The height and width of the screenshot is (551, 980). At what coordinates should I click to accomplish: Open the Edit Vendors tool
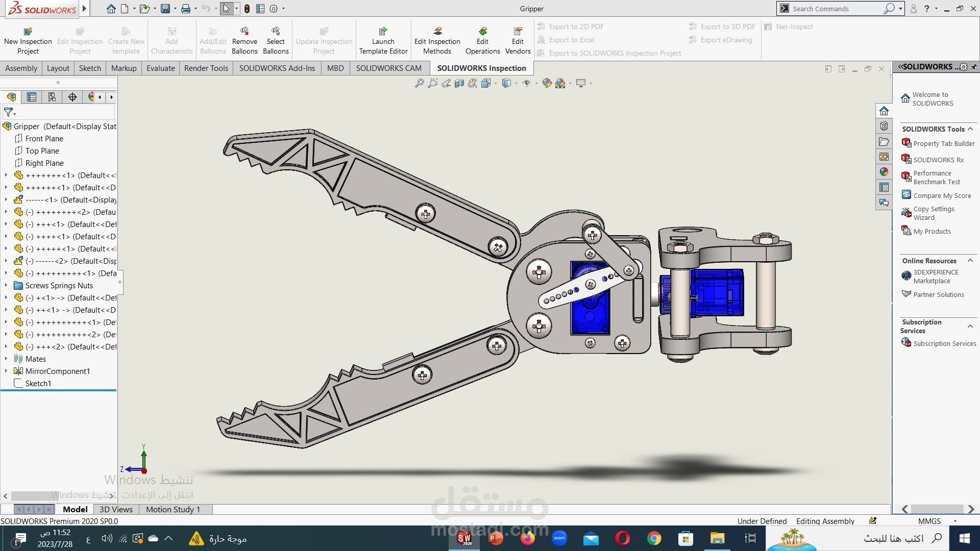tap(518, 41)
